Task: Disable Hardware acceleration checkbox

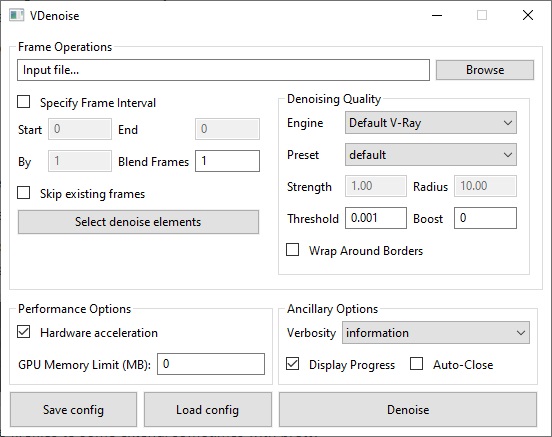Action: click(x=24, y=332)
